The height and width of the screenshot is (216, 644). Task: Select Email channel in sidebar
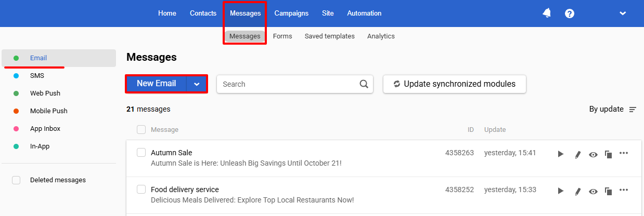[x=59, y=58]
